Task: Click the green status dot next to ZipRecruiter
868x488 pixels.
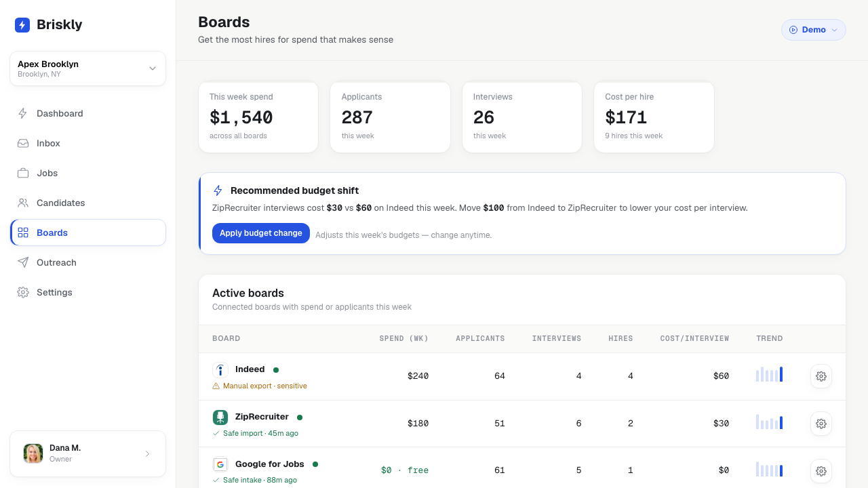Action: [300, 418]
